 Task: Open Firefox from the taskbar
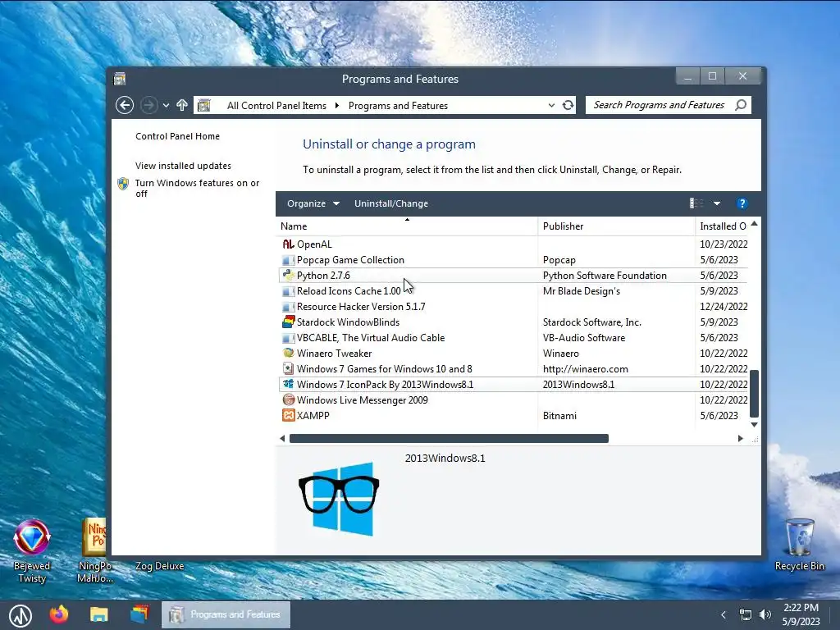click(x=59, y=614)
